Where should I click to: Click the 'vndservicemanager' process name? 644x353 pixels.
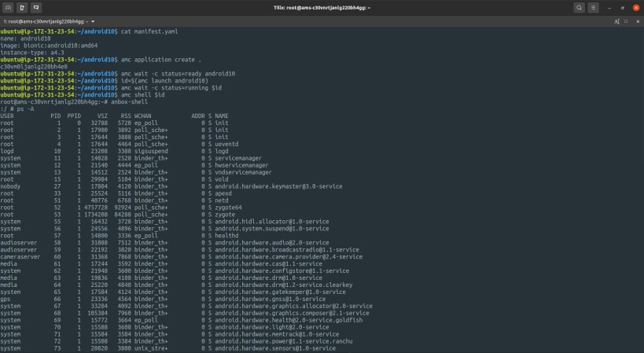(x=243, y=172)
